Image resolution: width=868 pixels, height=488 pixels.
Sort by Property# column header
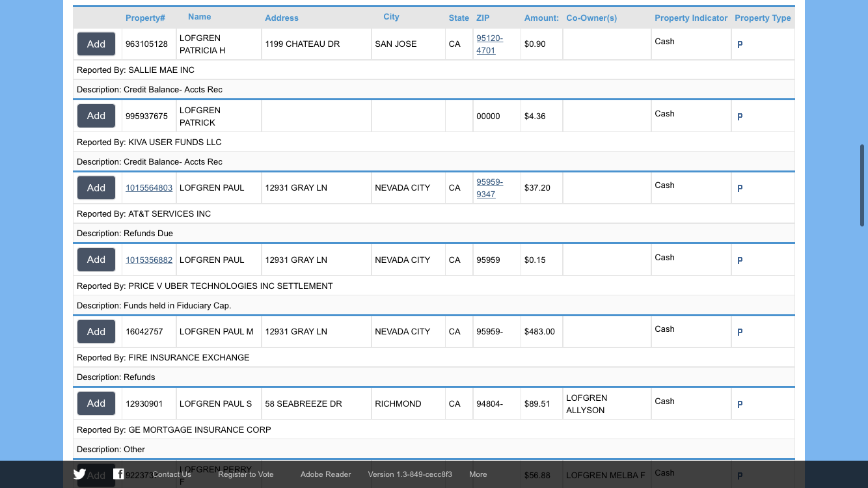(x=145, y=18)
